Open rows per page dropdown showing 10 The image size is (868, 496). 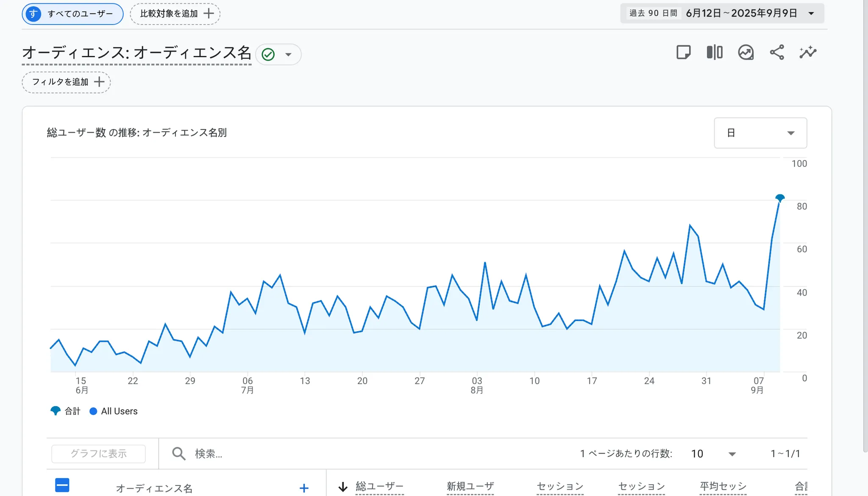pyautogui.click(x=714, y=454)
